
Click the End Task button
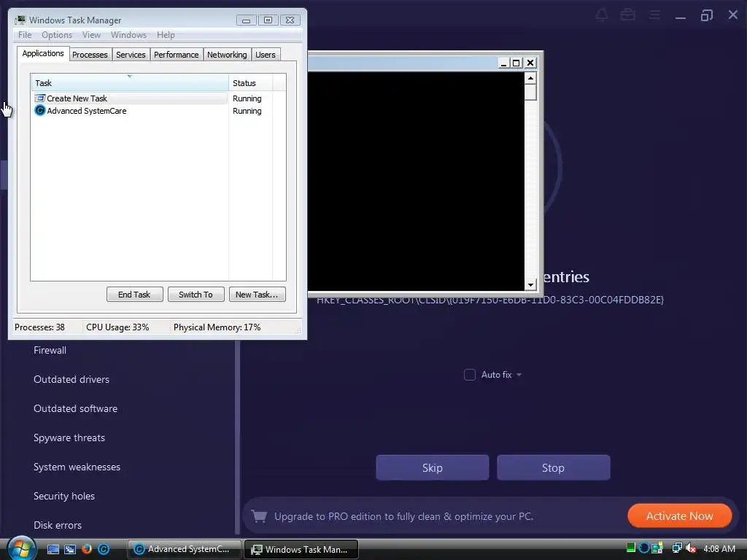[x=134, y=295]
